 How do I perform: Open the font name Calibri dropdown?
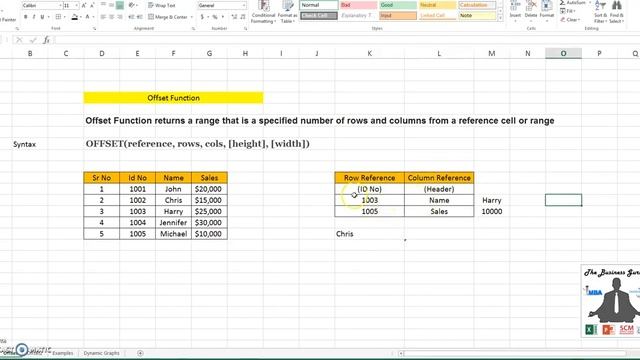(x=60, y=6)
